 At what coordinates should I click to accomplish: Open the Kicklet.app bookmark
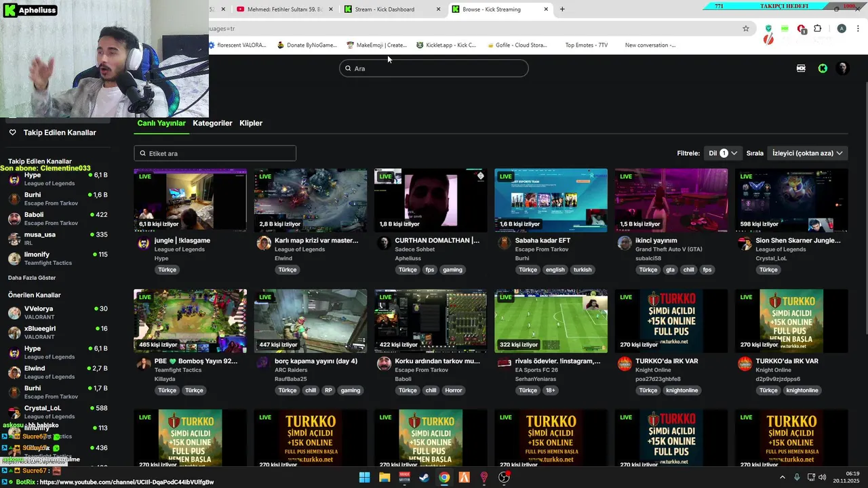(x=446, y=45)
